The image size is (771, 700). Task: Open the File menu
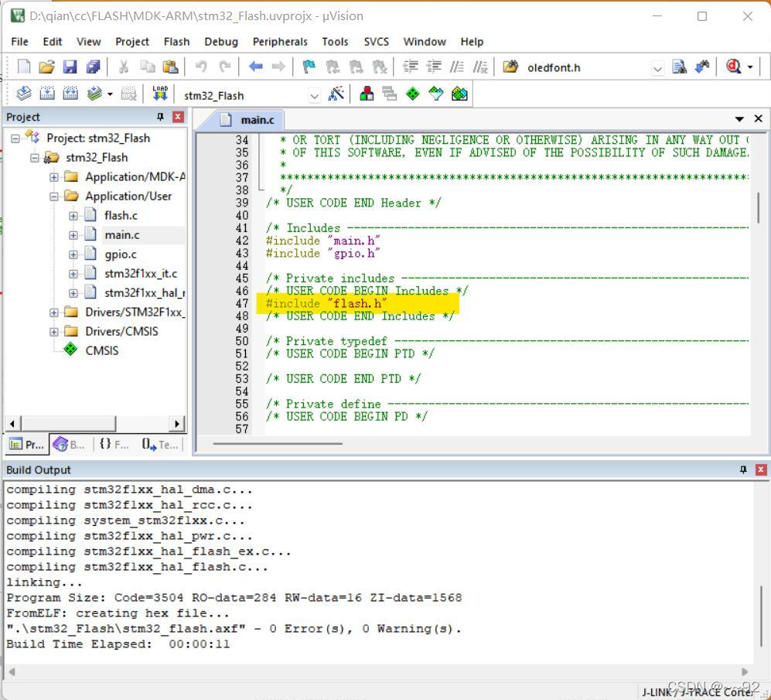pyautogui.click(x=19, y=42)
